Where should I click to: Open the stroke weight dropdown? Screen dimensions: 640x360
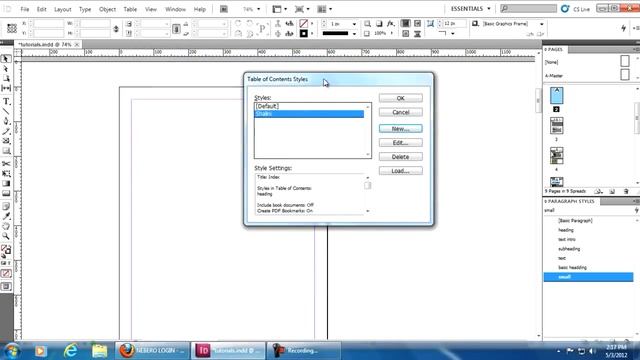354,24
